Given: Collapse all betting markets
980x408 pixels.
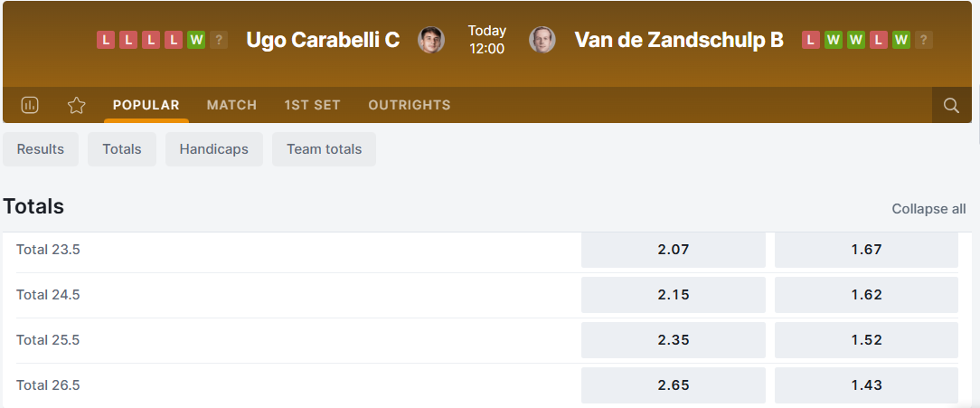Looking at the screenshot, I should [x=928, y=209].
